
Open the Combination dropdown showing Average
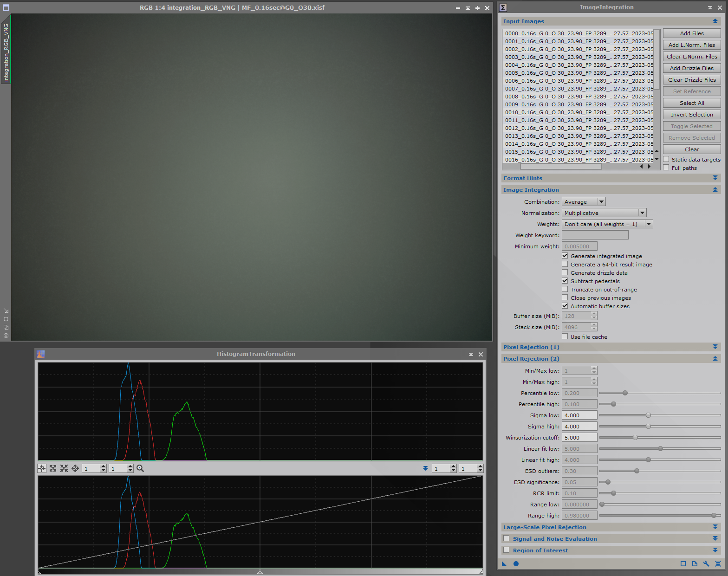pyautogui.click(x=584, y=202)
